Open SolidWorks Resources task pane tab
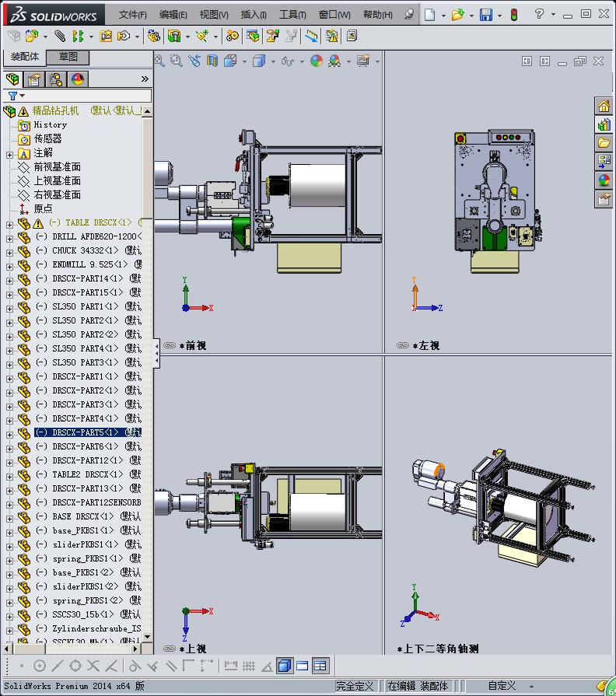This screenshot has width=616, height=696. click(x=604, y=107)
